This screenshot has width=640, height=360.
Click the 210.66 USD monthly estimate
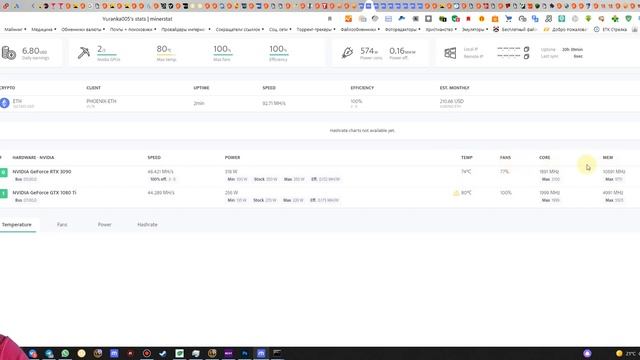tap(452, 101)
